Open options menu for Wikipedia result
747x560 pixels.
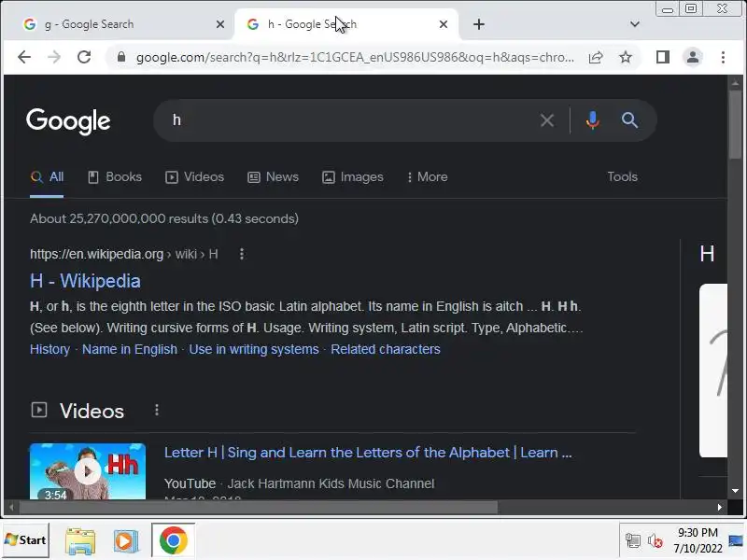tap(242, 254)
